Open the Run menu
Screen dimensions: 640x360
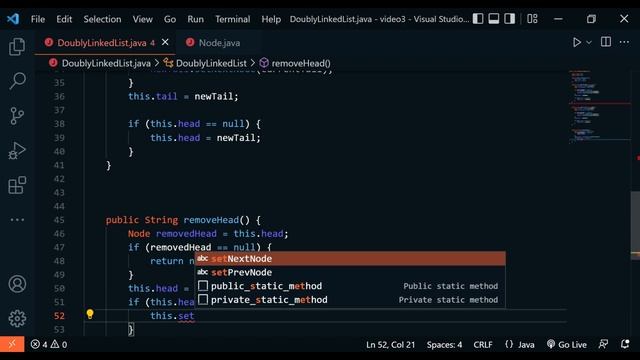point(196,19)
